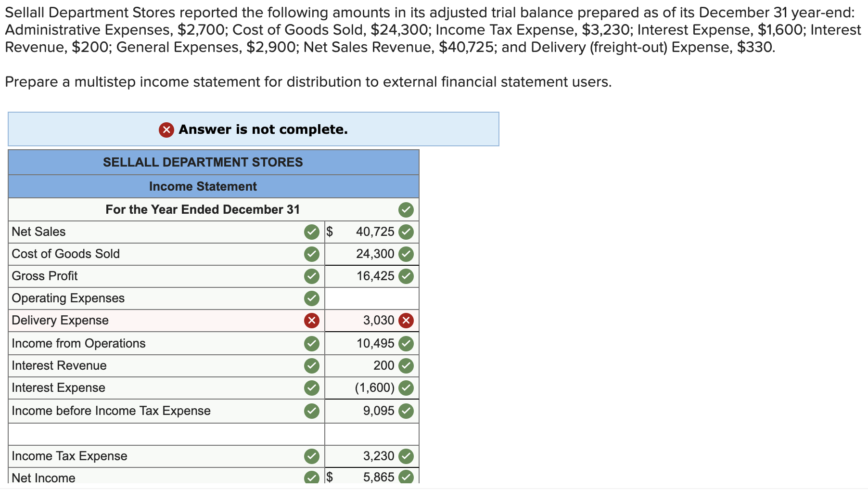
Task: Click the red X next to the 3,030 amount
Action: coord(406,321)
